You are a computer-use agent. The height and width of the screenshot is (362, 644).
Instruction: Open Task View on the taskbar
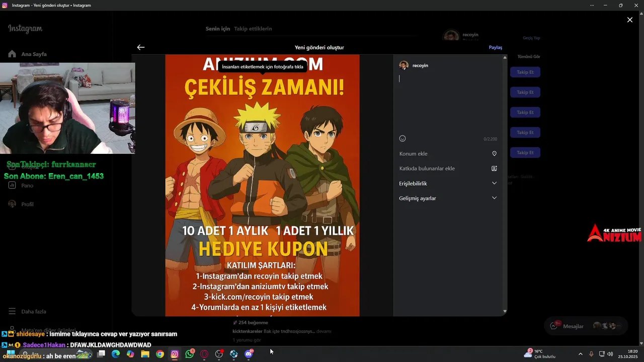(x=101, y=354)
